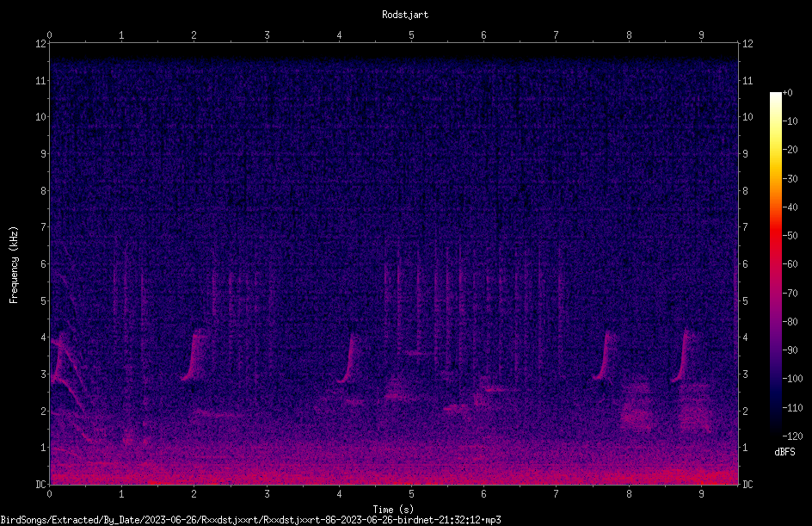Click the -50 color scale label
The height and width of the screenshot is (526, 812).
[790, 236]
